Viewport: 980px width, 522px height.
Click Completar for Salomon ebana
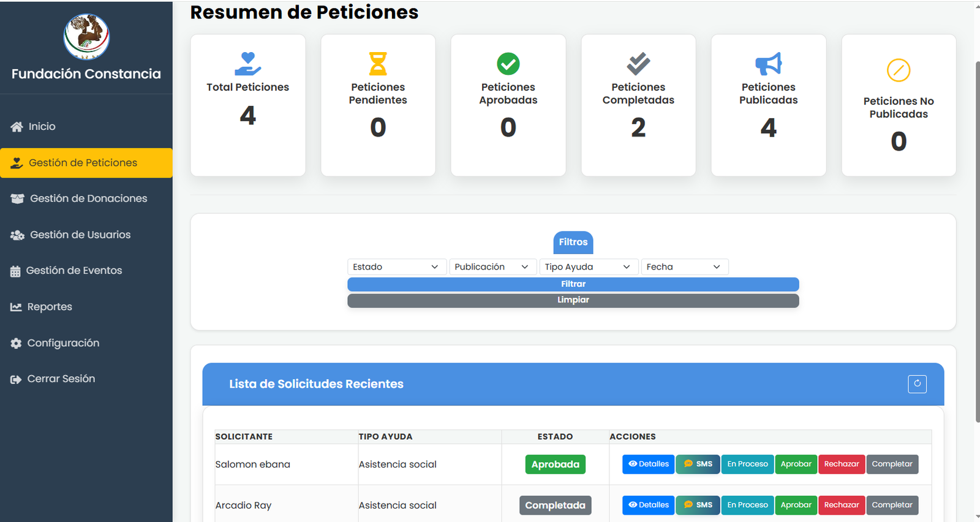892,464
